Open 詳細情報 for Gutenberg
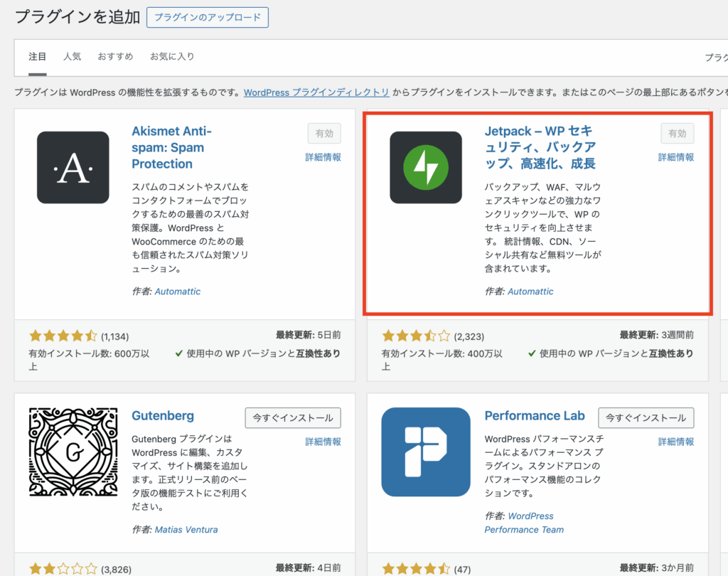The width and height of the screenshot is (728, 576). coord(323,442)
